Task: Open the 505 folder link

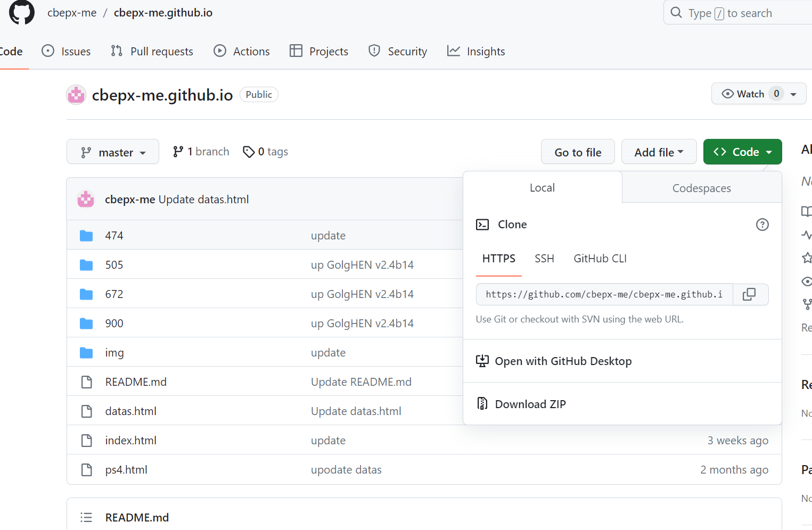Action: pyautogui.click(x=114, y=265)
